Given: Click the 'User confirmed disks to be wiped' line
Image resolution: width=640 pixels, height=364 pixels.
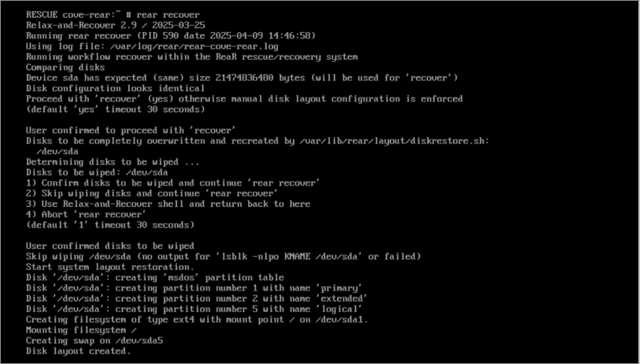Looking at the screenshot, I should click(110, 246).
